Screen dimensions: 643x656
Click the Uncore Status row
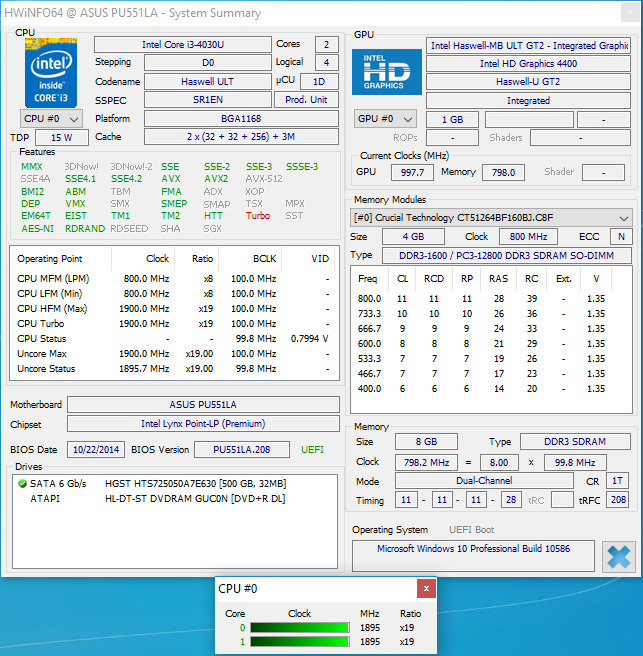coord(174,369)
